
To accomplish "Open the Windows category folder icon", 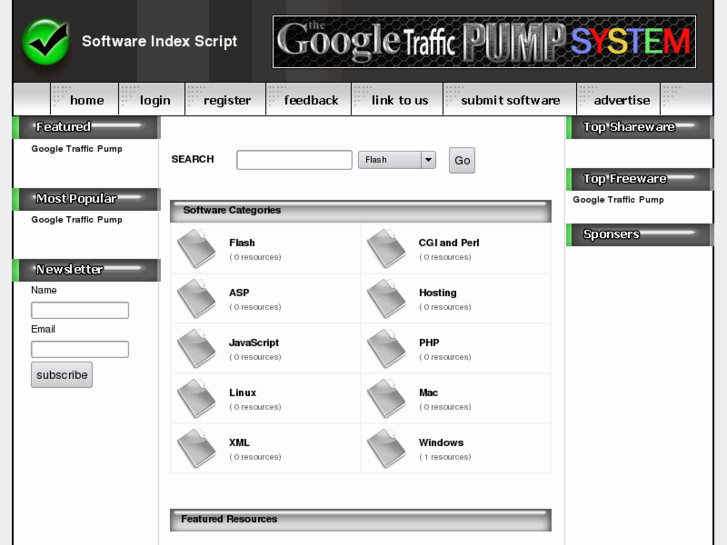I will tap(387, 449).
